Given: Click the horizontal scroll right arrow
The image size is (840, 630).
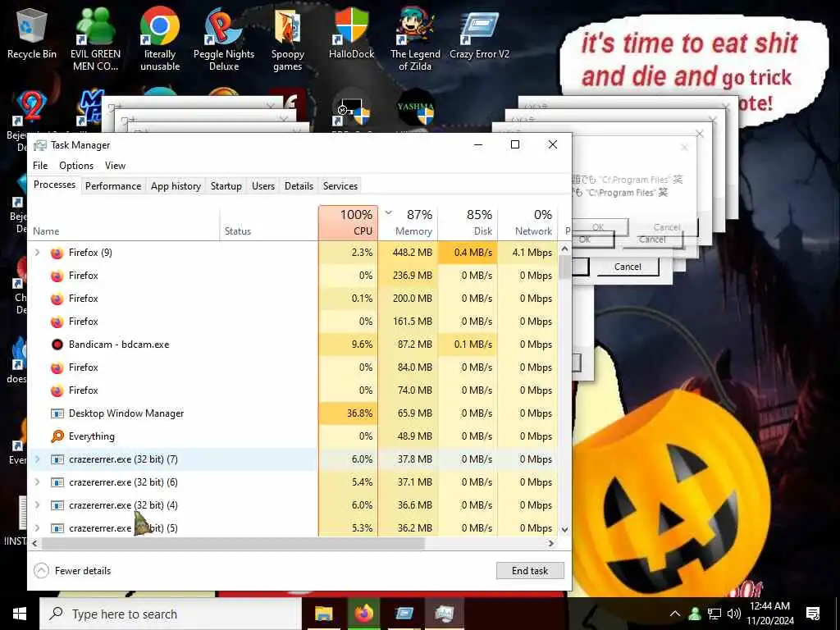Looking at the screenshot, I should pyautogui.click(x=550, y=543).
